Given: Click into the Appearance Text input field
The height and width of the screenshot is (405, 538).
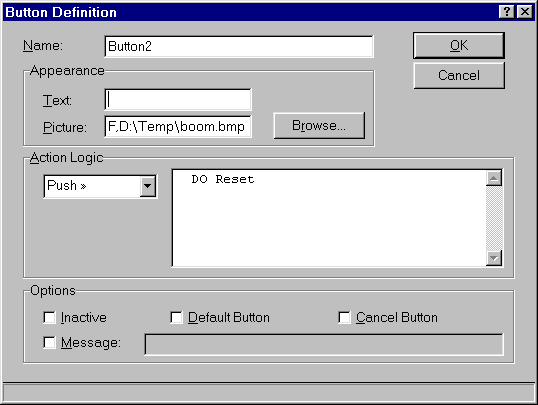Looking at the screenshot, I should click(178, 100).
